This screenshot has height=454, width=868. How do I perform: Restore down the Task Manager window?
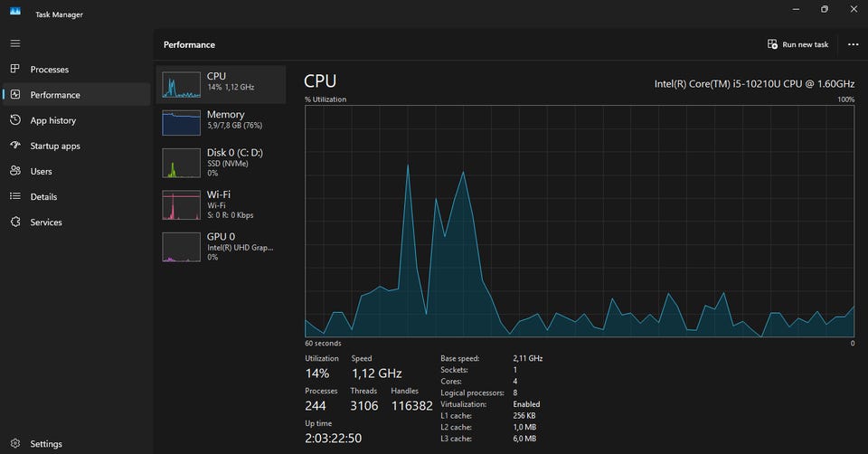click(x=825, y=9)
